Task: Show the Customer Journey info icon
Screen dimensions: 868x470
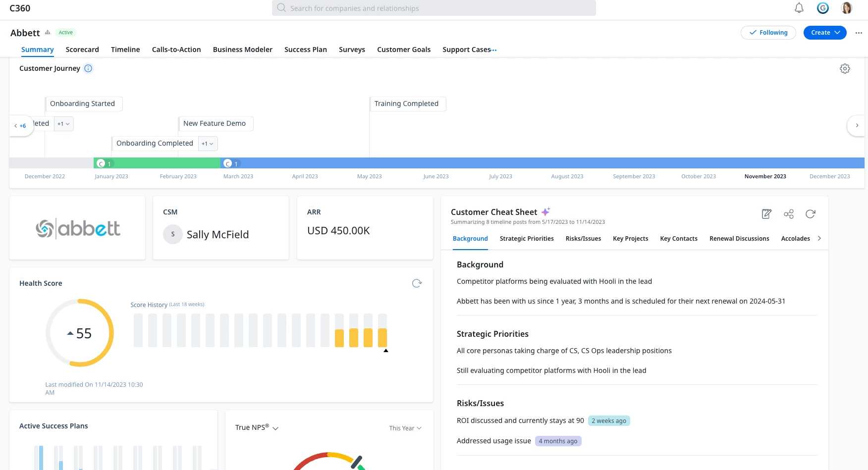Action: (x=88, y=68)
